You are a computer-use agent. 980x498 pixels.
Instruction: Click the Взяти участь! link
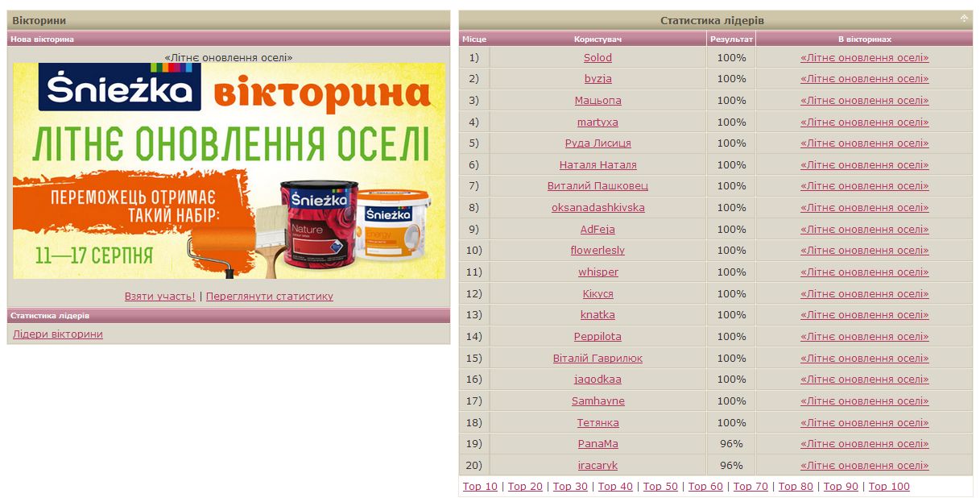(159, 296)
